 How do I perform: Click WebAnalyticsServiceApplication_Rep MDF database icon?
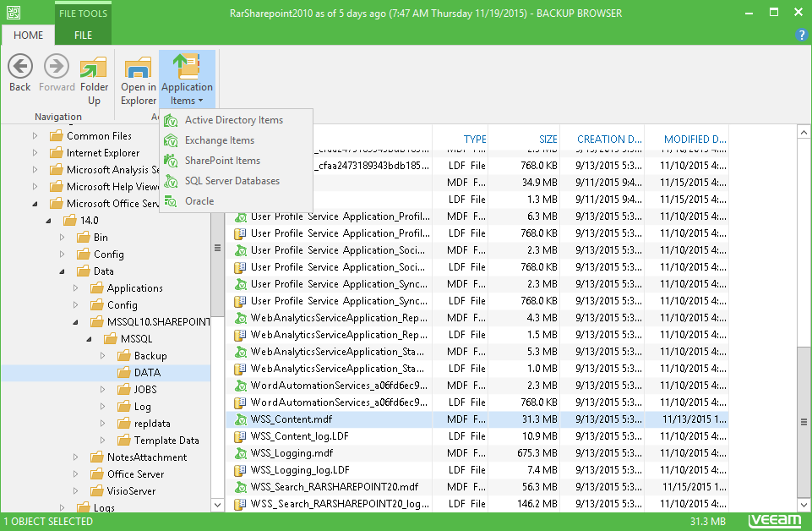(x=240, y=318)
